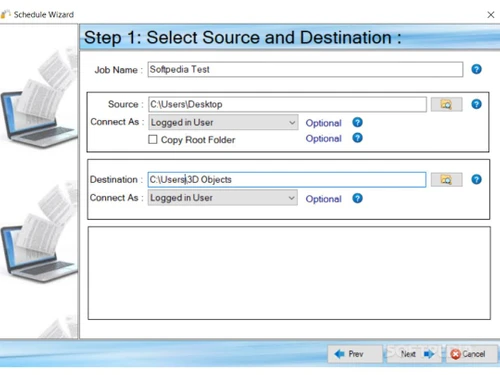Cancel the Schedule Wizard

tap(472, 354)
